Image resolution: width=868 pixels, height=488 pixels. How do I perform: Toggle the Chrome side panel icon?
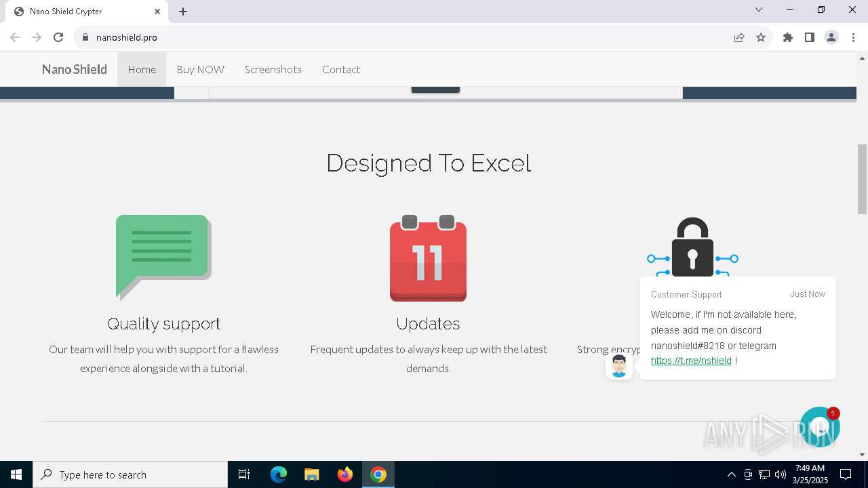[x=810, y=37]
